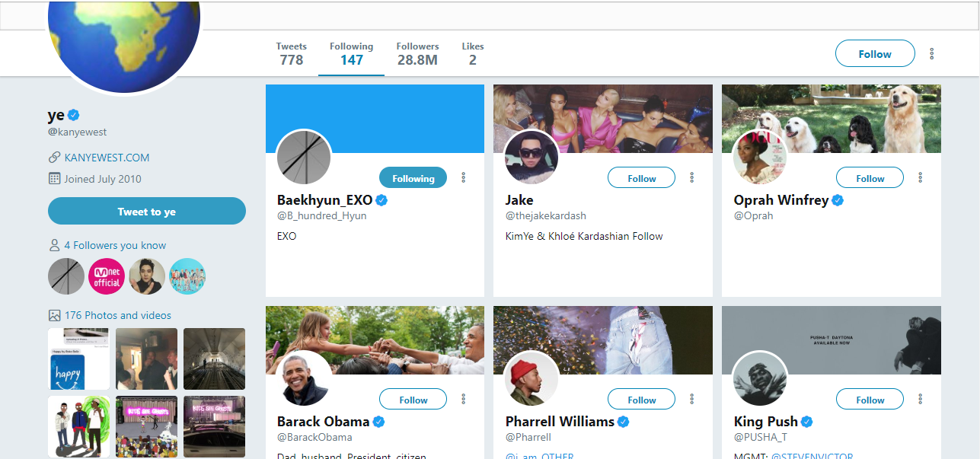Click the globe profile picture
Screen dimensions: 980x459
124,38
